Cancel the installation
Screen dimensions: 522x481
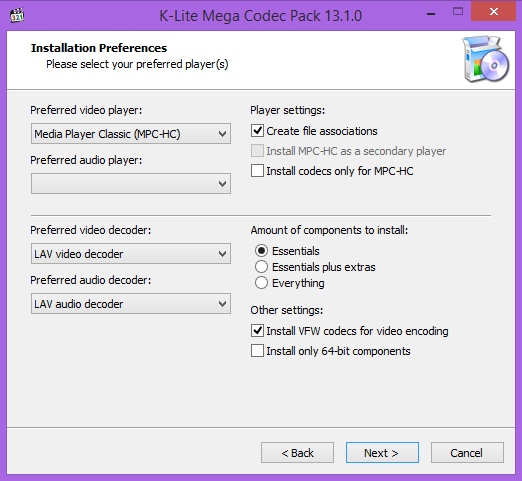pos(467,453)
